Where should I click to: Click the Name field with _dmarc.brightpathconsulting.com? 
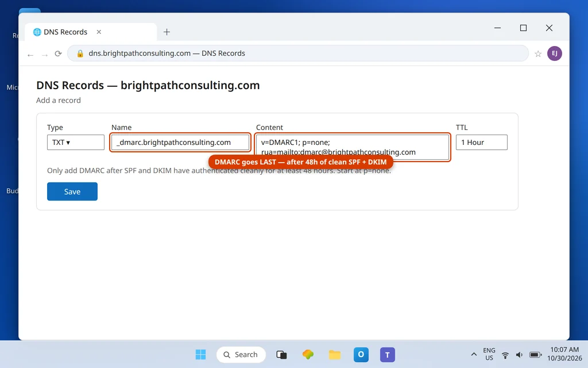[180, 143]
